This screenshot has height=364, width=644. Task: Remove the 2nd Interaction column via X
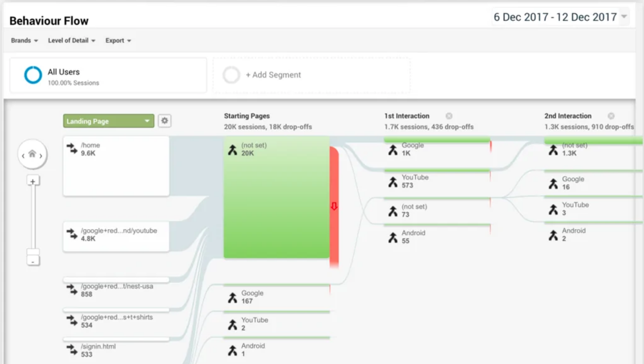point(611,116)
